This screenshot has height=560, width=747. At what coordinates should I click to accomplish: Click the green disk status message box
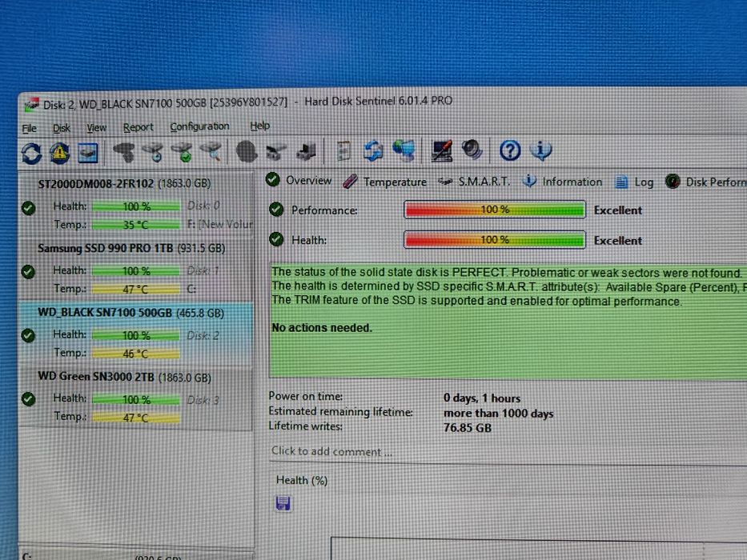click(x=508, y=321)
